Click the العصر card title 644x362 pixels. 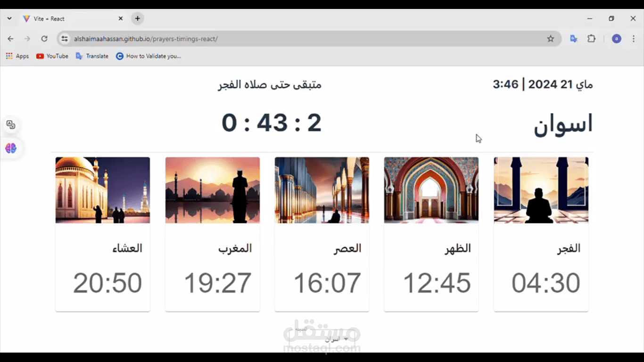pyautogui.click(x=347, y=248)
